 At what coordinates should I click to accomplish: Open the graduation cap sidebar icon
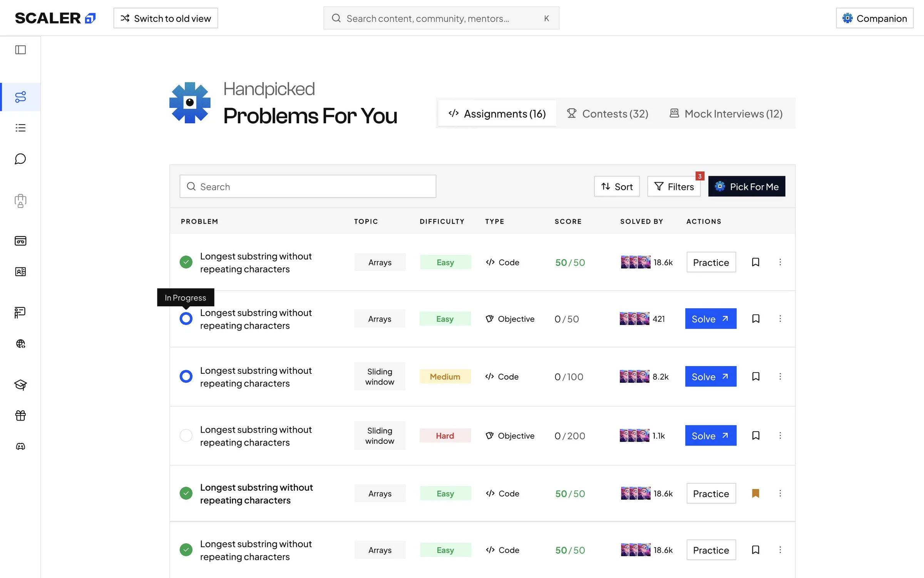pos(20,385)
